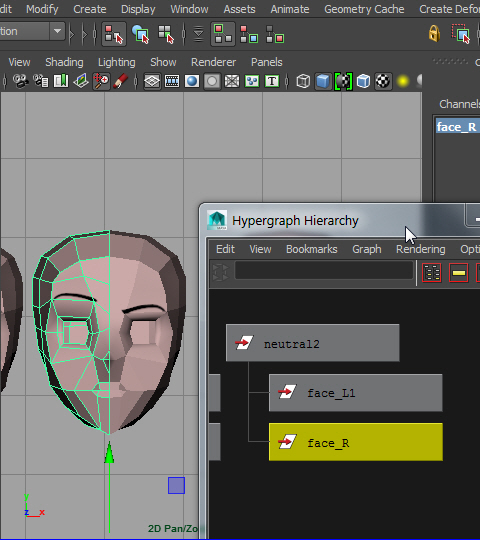
Task: Click Hypergraph frame hierarchy toolbar icon
Action: pyautogui.click(x=431, y=273)
